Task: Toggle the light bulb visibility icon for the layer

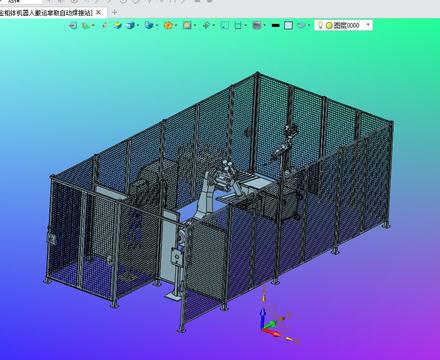Action: 320,25
